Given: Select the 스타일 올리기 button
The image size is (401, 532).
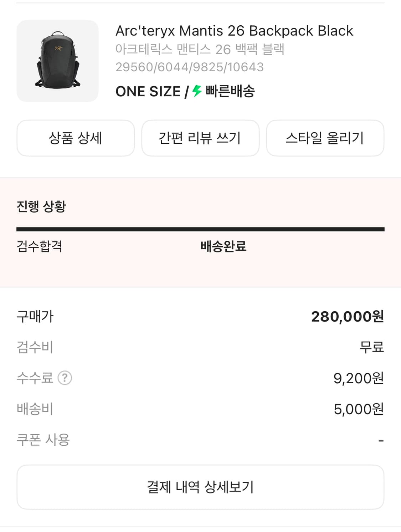Looking at the screenshot, I should pos(325,138).
